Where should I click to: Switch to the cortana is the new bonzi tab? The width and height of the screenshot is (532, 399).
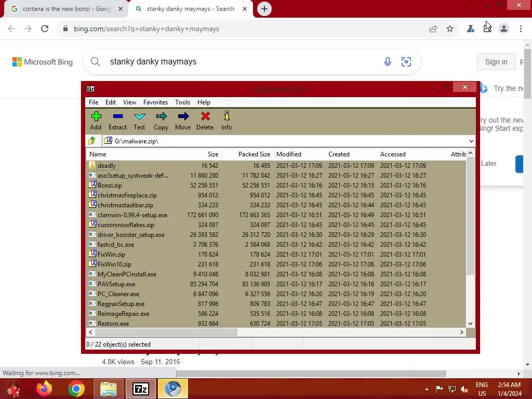(66, 9)
